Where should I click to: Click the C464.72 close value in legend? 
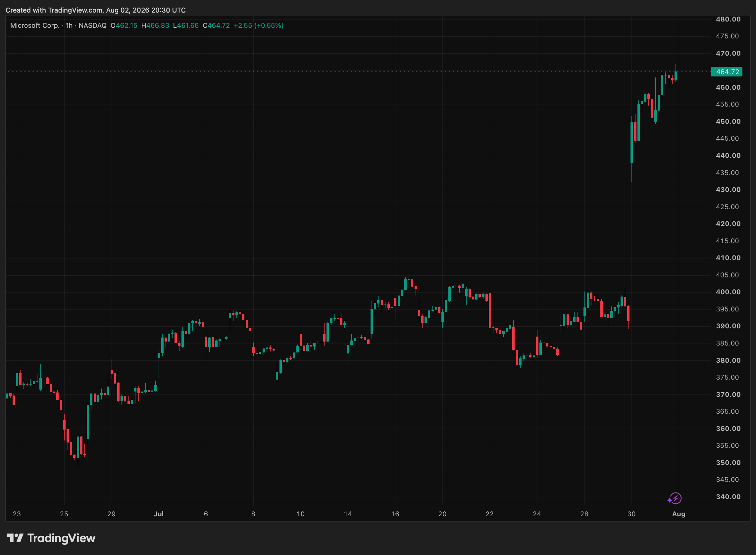[217, 25]
